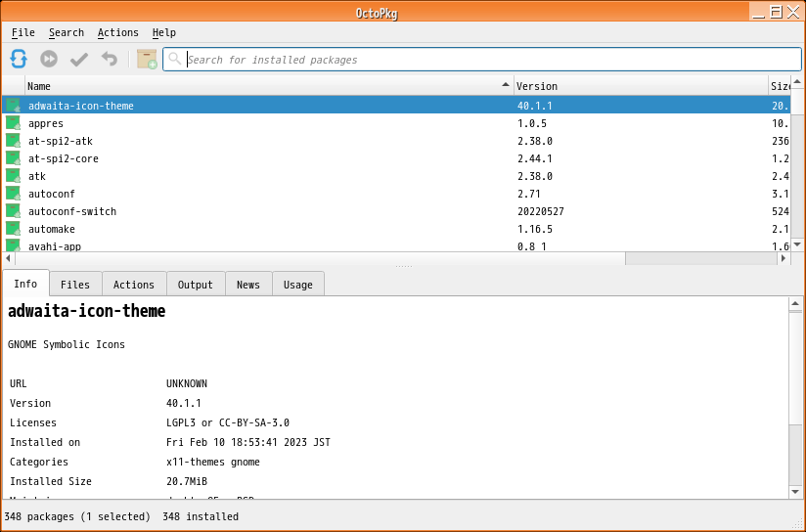Click the package icon beside at-spi2-core
This screenshot has height=532, width=806.
pos(13,158)
